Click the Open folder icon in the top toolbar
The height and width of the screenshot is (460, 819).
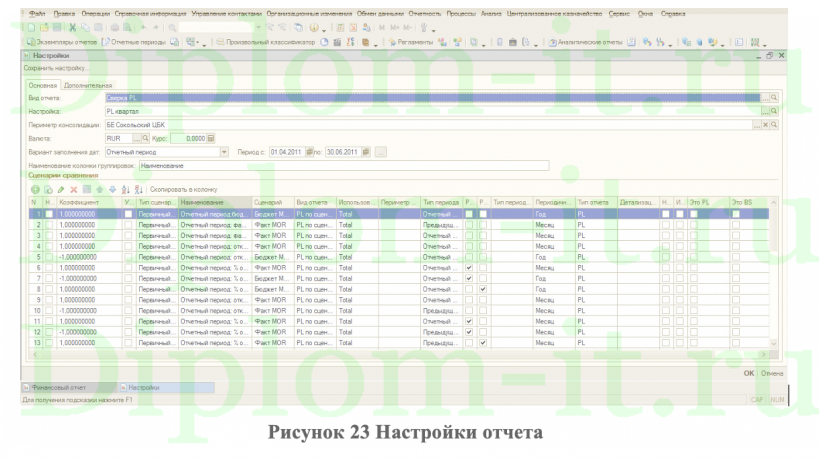[44, 28]
